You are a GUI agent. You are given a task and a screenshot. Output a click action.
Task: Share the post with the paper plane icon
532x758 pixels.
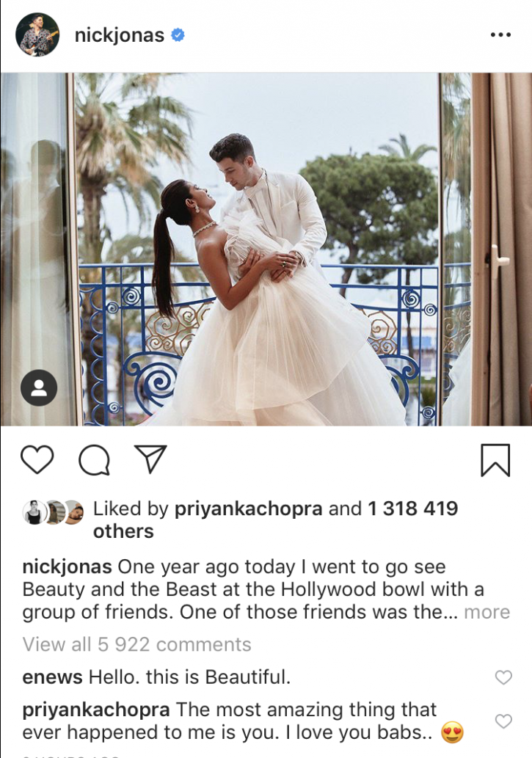point(150,459)
